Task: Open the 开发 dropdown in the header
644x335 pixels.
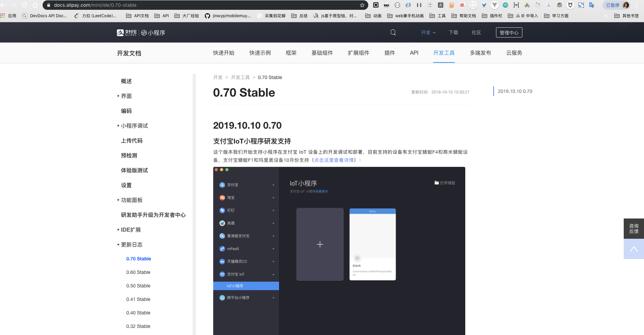Action: point(428,32)
